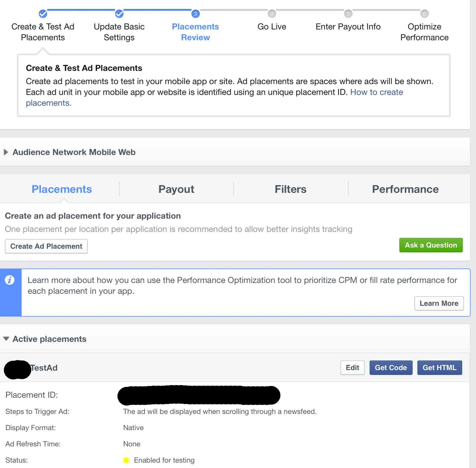Click the step 6 optimize circle
Viewport: 476px width, 468px height.
click(424, 14)
